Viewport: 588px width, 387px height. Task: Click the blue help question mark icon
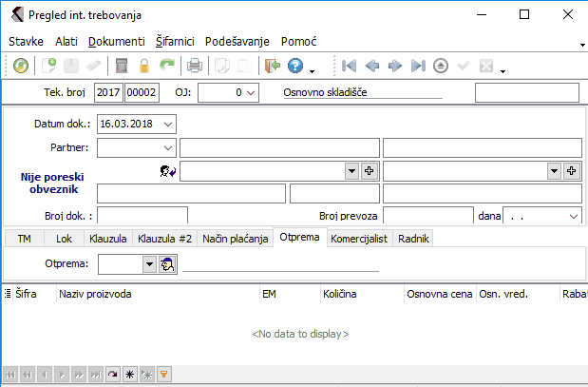[295, 66]
